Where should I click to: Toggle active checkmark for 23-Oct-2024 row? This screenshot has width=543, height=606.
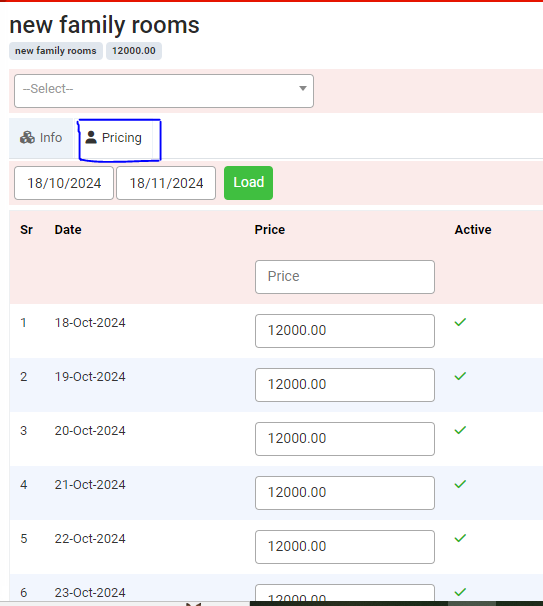(x=460, y=592)
